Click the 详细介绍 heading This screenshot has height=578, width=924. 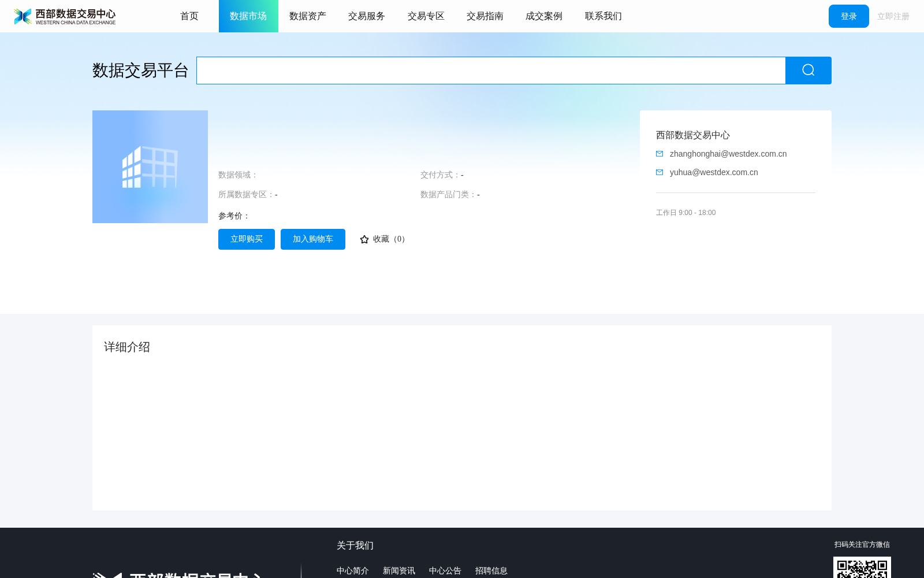click(x=127, y=347)
